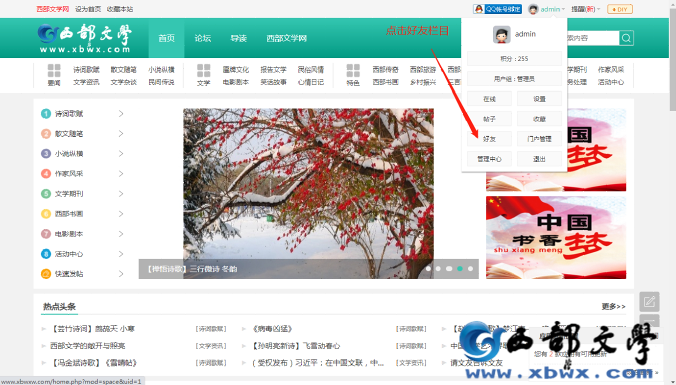Select the first carousel slide dot

428,269
